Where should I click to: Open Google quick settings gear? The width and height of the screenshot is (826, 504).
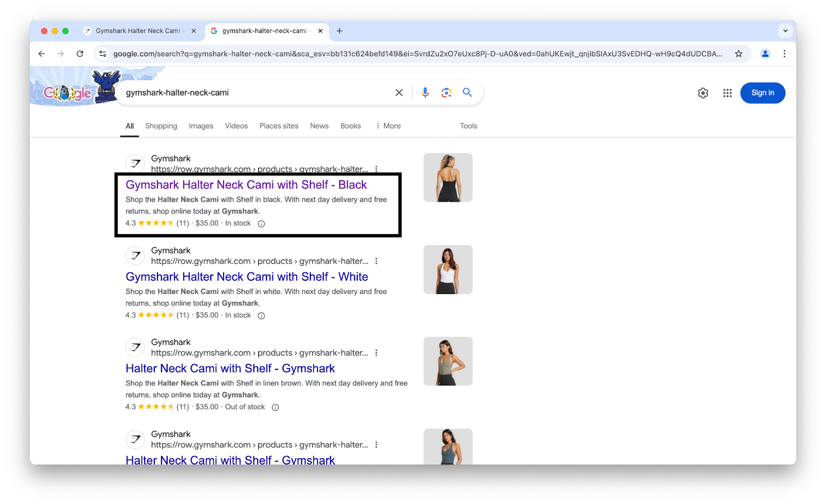pos(703,93)
